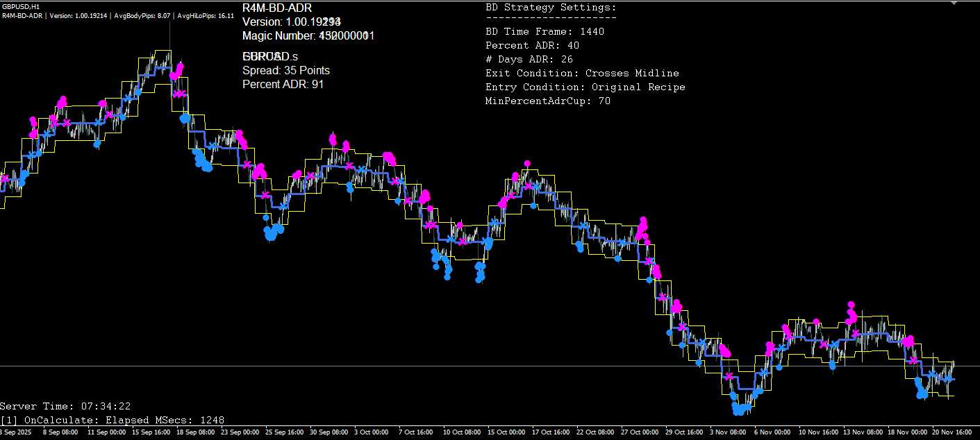Click the Percent ADR: 40 setting
The height and width of the screenshot is (440, 980).
click(x=532, y=45)
